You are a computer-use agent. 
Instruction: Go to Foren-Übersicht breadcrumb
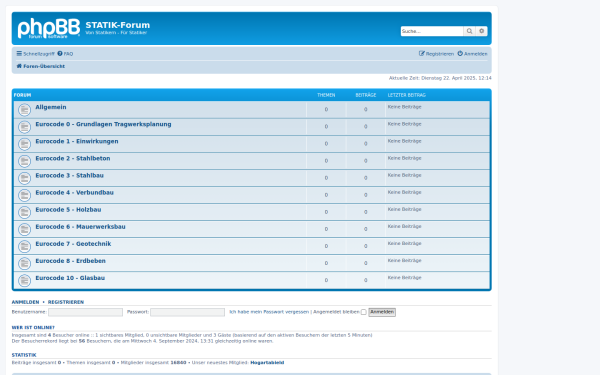[x=44, y=66]
